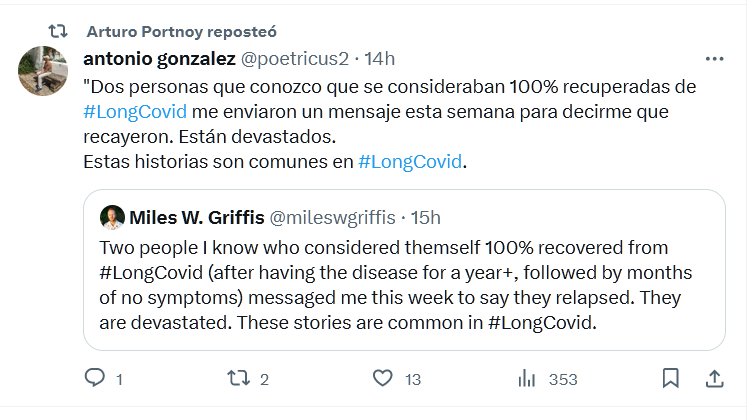
Task: Click Miles W. Griffis's small avatar
Action: tap(114, 217)
